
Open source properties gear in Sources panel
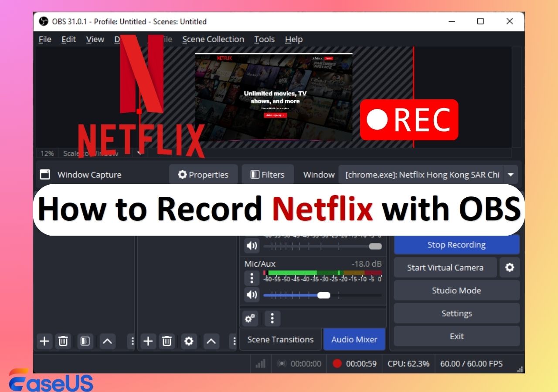[x=189, y=341]
